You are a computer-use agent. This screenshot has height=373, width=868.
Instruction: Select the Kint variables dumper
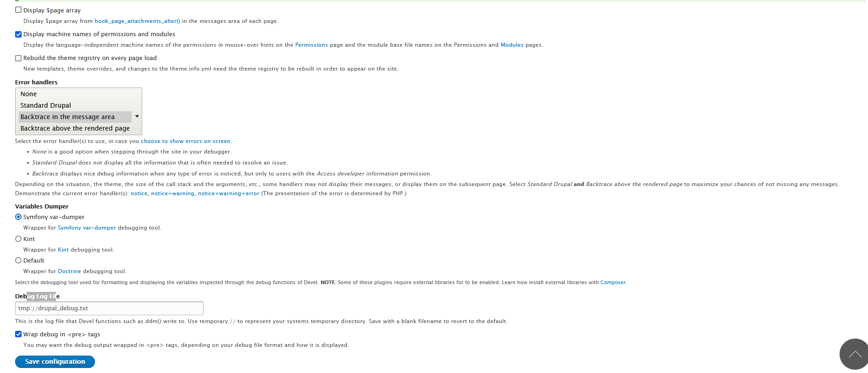point(18,239)
